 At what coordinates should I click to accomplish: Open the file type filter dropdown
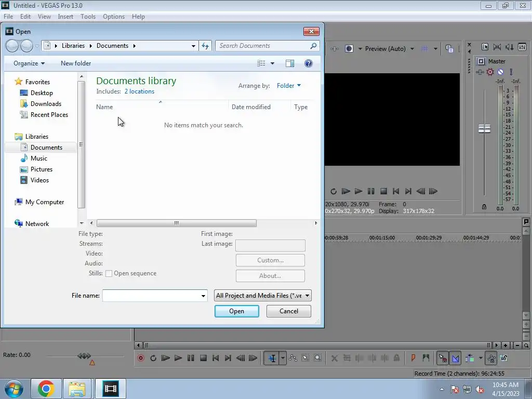coord(263,296)
